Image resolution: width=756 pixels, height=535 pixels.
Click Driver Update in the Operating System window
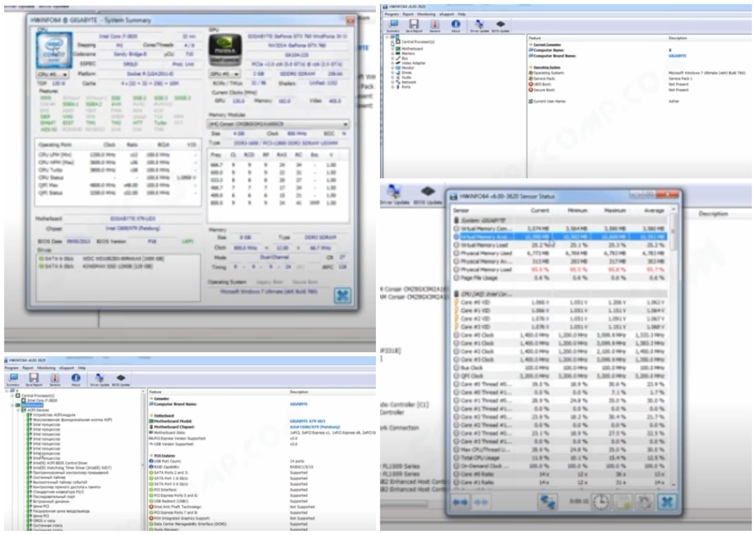[480, 26]
